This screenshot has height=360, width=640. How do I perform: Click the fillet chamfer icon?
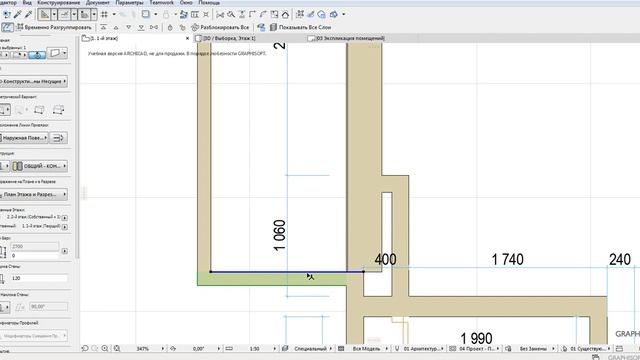(x=263, y=15)
